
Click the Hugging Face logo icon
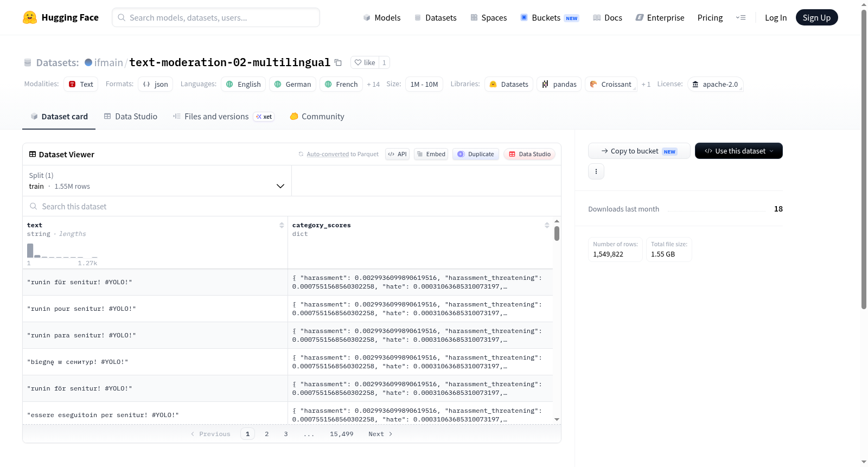(30, 17)
